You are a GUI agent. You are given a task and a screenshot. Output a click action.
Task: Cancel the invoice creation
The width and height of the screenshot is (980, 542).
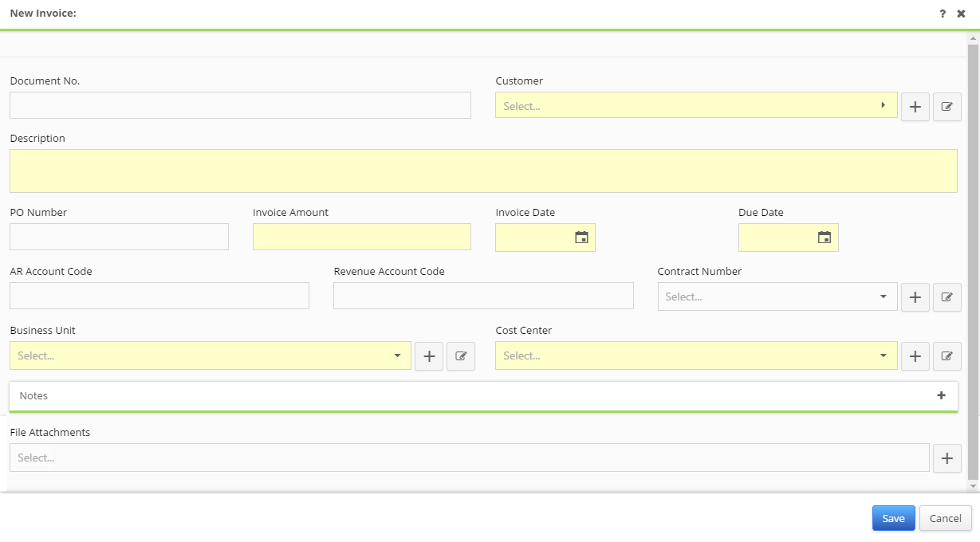[x=945, y=517]
